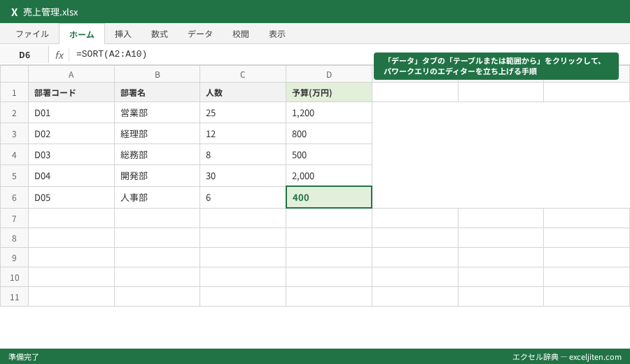Select row 8 header
This screenshot has width=630, height=364.
click(x=14, y=238)
